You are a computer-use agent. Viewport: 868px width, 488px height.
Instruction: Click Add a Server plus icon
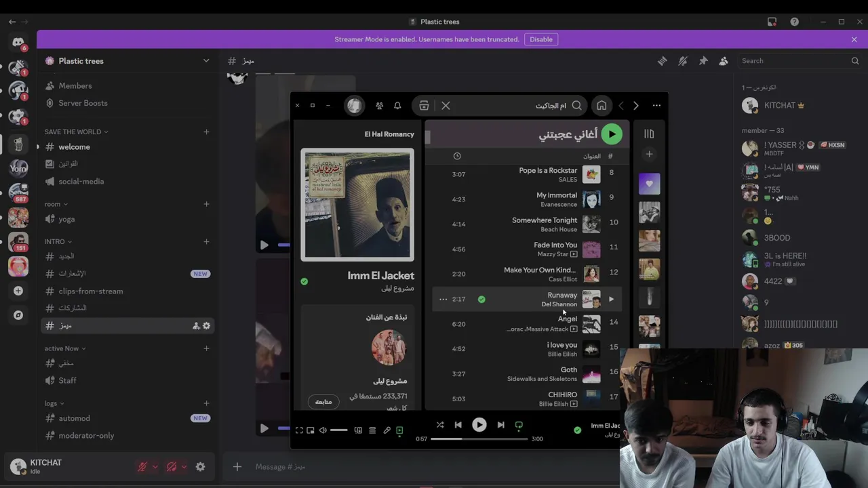pyautogui.click(x=18, y=291)
